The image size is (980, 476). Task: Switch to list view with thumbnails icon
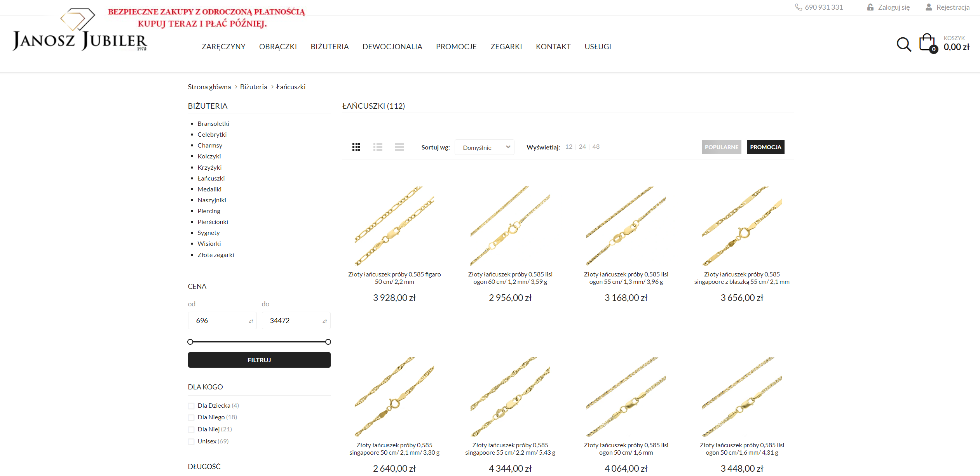click(x=378, y=147)
